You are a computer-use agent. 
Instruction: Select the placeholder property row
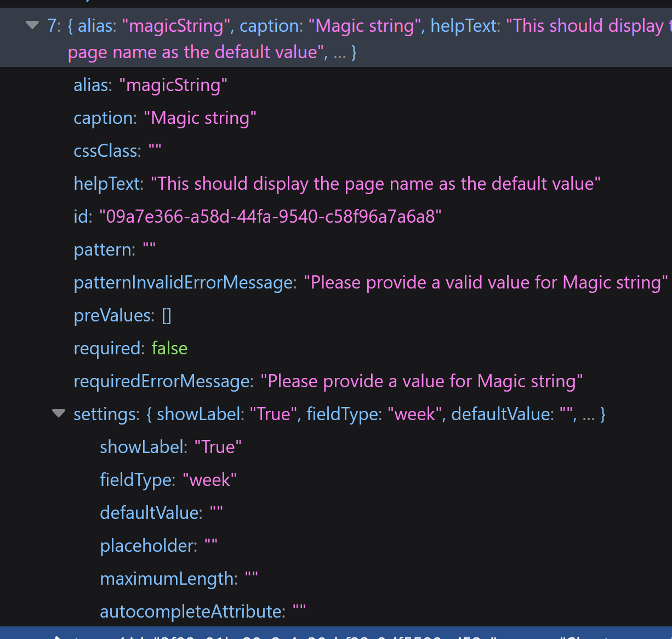pyautogui.click(x=158, y=546)
